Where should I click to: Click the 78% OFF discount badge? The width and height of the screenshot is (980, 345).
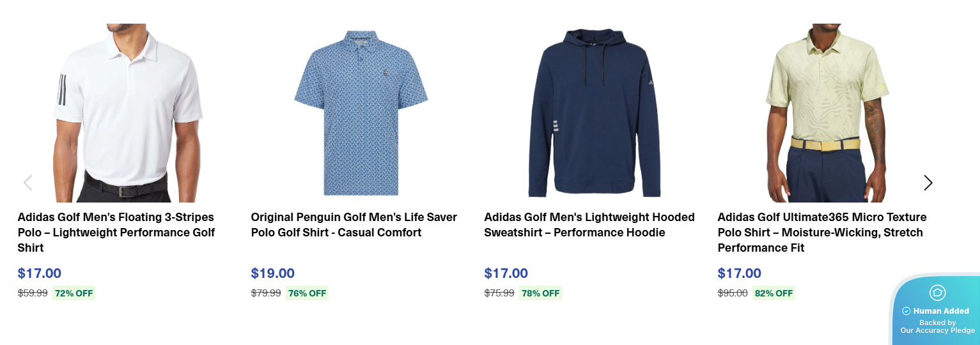540,293
